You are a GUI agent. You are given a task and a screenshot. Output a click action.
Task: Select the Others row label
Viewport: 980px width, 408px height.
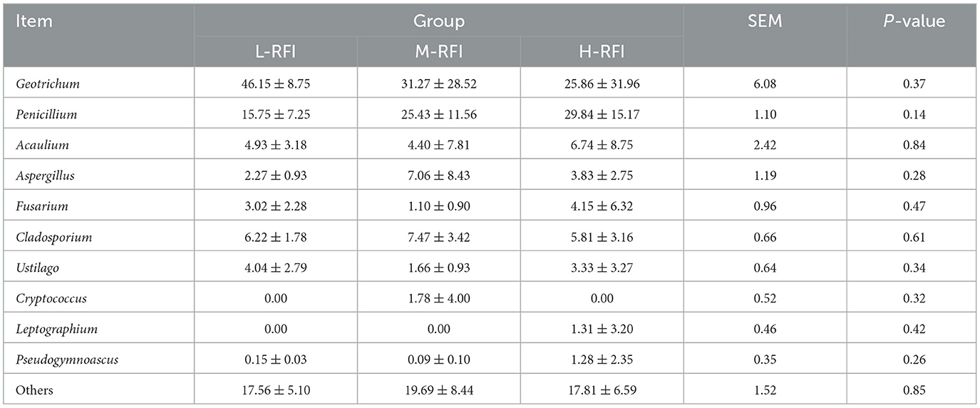34,390
